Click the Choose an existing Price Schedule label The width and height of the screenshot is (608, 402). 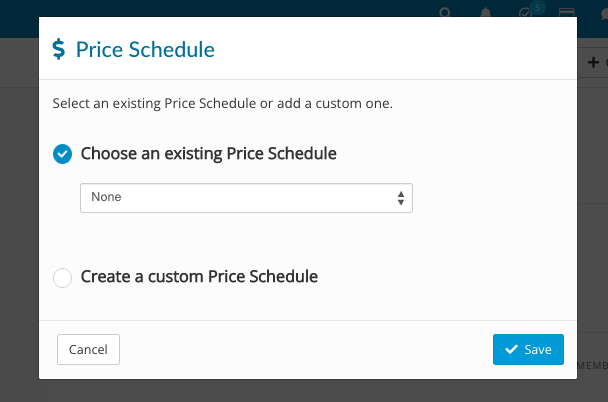pos(209,154)
